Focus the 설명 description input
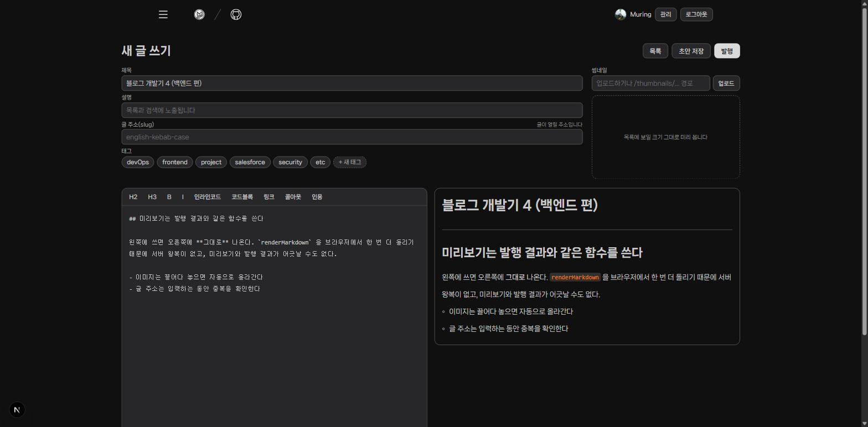The image size is (868, 427). [352, 110]
